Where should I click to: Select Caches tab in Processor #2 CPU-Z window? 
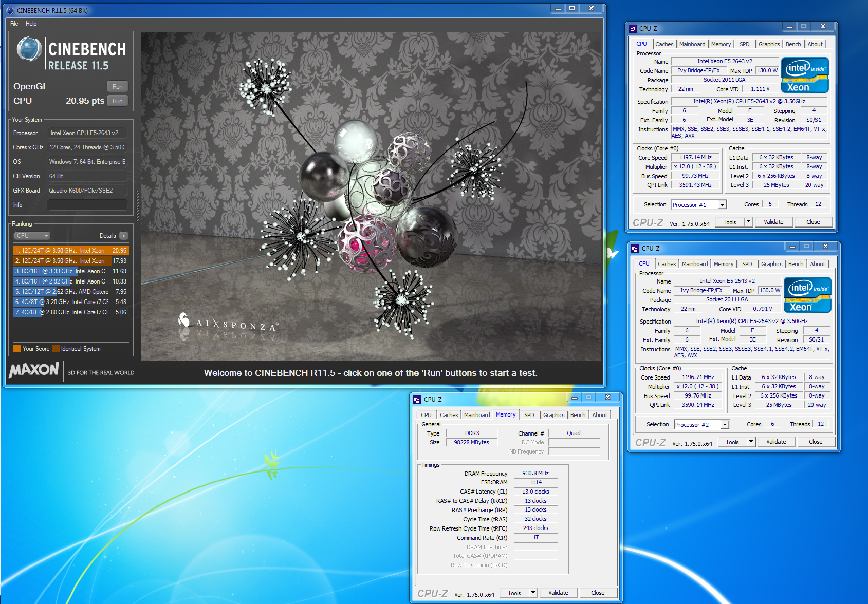pos(667,264)
